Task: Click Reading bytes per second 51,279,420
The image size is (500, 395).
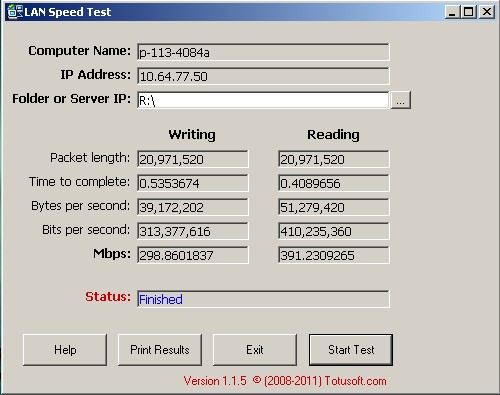Action: pos(334,207)
